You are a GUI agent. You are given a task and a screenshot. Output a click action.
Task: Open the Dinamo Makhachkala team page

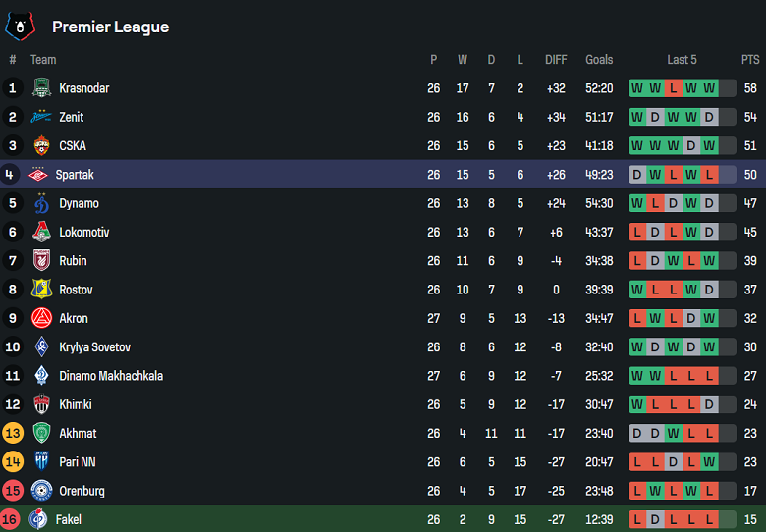pyautogui.click(x=111, y=376)
